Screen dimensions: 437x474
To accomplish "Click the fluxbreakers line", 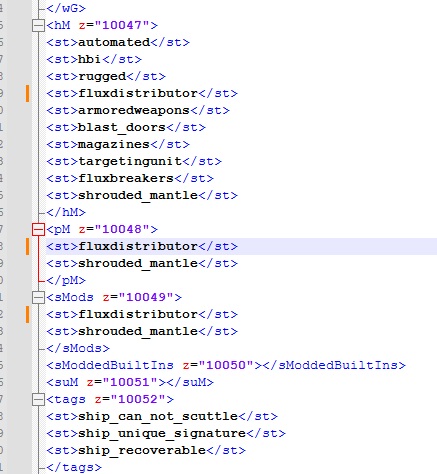I will click(130, 178).
